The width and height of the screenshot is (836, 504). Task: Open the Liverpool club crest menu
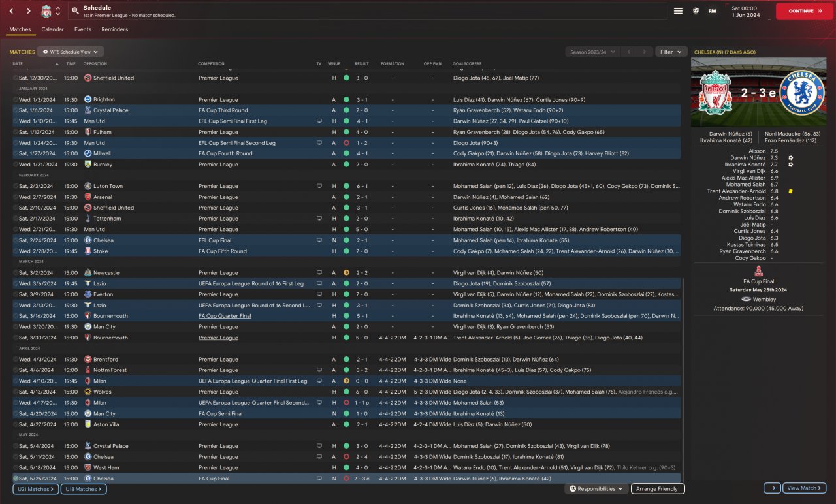pos(46,11)
